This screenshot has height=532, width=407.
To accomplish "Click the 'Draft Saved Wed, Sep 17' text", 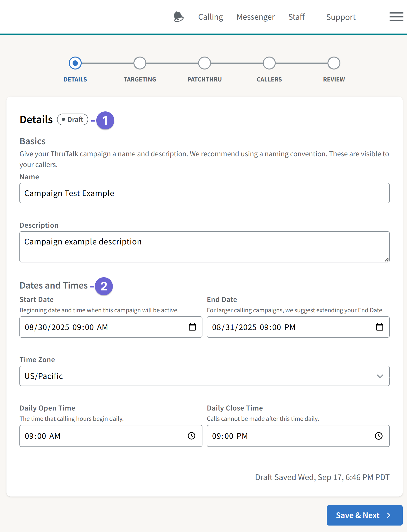I will [322, 477].
